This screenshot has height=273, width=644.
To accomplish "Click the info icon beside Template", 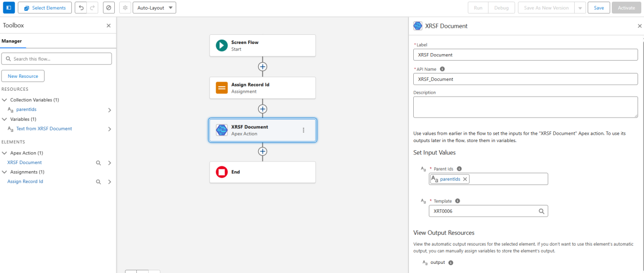I will tap(457, 201).
